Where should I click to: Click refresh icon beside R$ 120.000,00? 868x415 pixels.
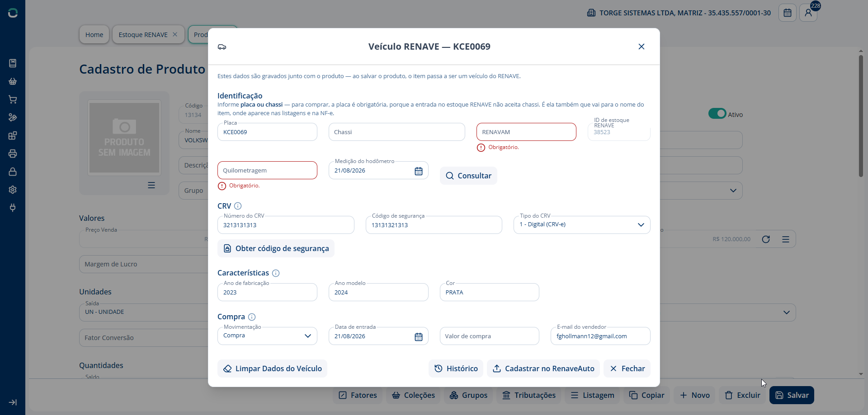pos(766,239)
